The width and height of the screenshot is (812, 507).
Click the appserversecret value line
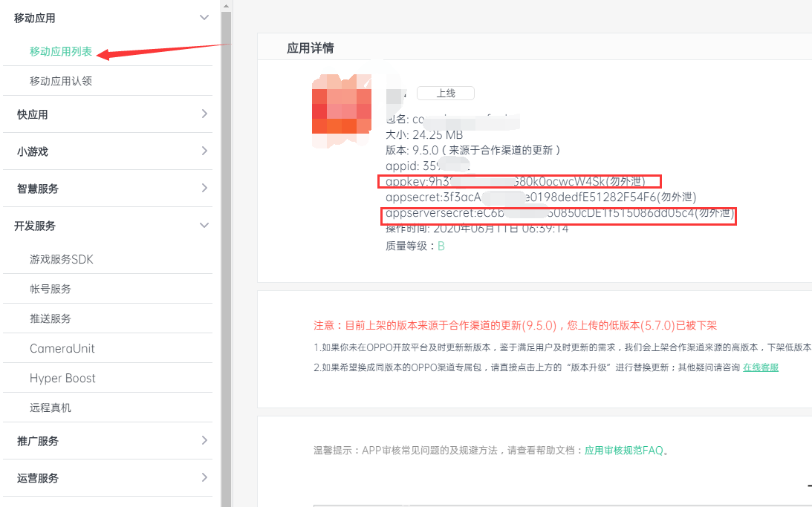tap(560, 213)
